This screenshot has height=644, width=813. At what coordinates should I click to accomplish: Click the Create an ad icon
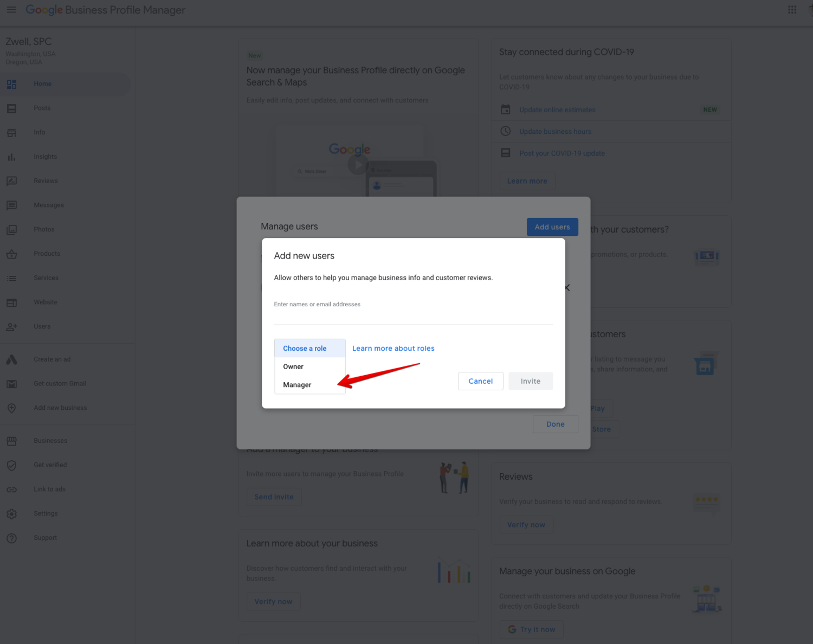(x=11, y=359)
